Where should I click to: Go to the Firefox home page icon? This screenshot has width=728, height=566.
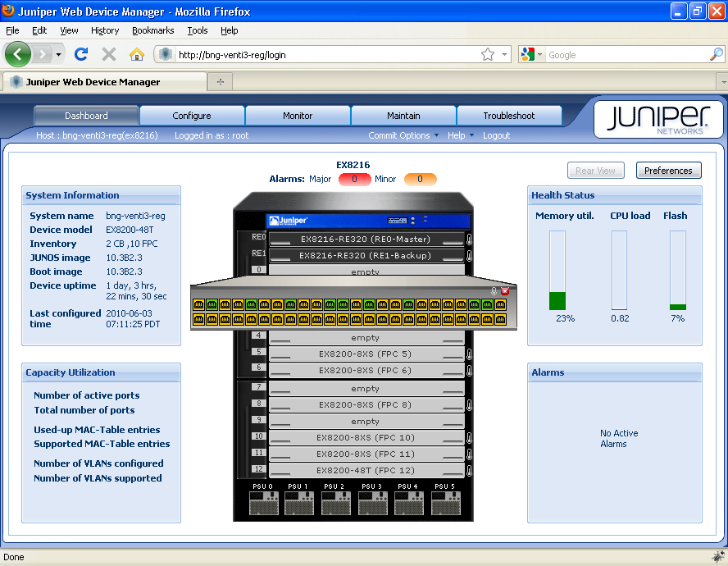click(136, 54)
